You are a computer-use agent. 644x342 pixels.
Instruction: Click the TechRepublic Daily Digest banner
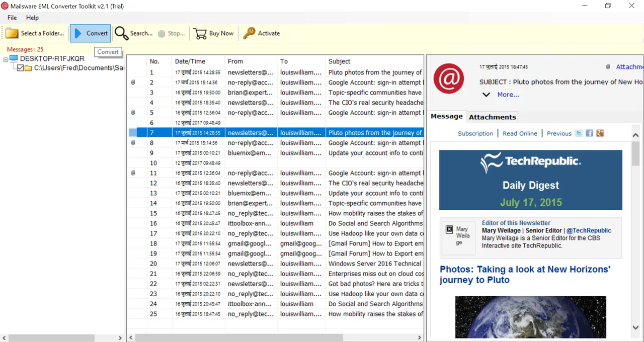tap(530, 180)
